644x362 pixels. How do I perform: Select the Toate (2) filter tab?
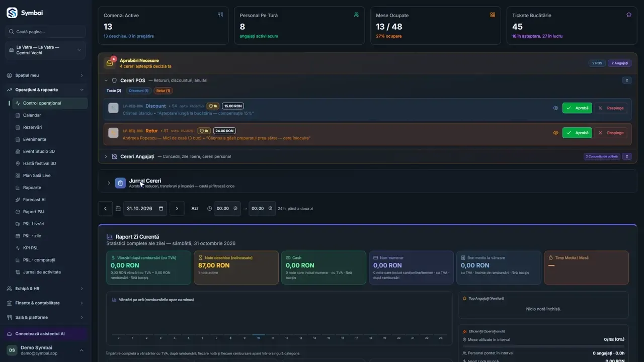point(114,90)
